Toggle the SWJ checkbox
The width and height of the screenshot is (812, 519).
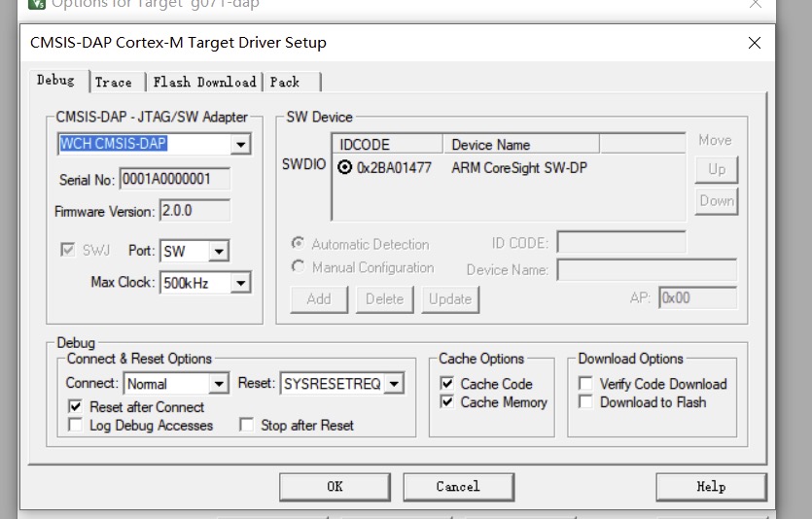click(x=68, y=251)
